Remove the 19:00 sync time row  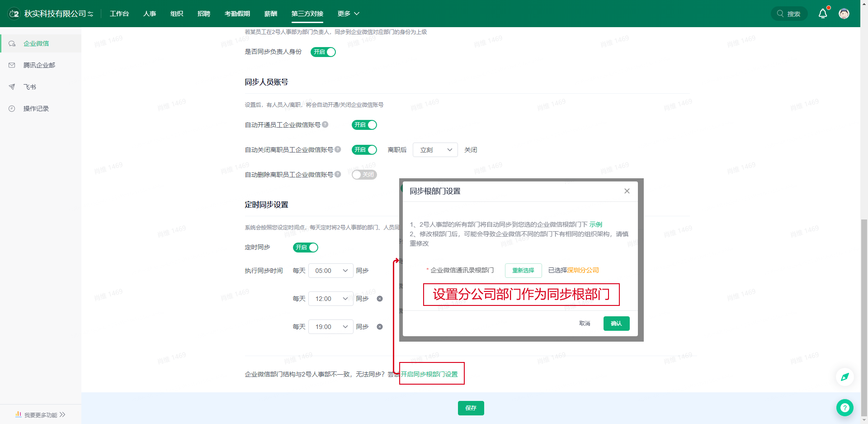click(x=380, y=327)
